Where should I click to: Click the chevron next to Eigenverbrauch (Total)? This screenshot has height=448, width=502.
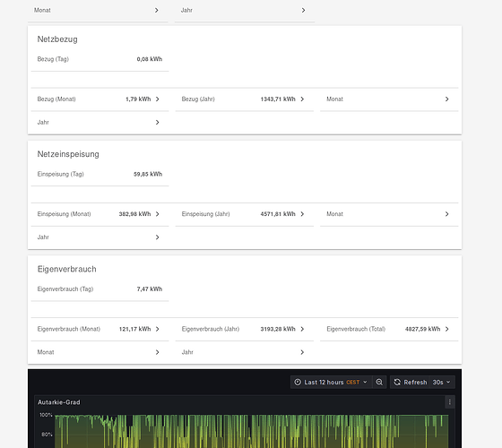pyautogui.click(x=447, y=329)
